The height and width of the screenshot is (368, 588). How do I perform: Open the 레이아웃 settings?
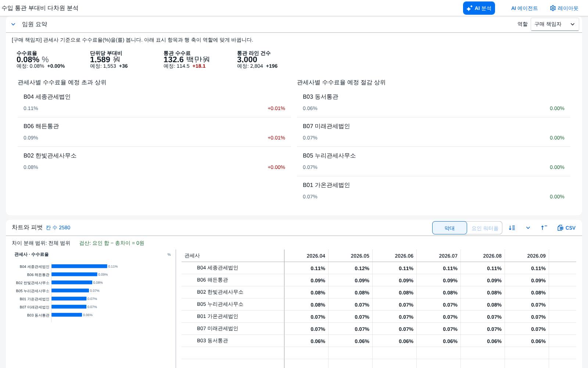click(x=564, y=8)
